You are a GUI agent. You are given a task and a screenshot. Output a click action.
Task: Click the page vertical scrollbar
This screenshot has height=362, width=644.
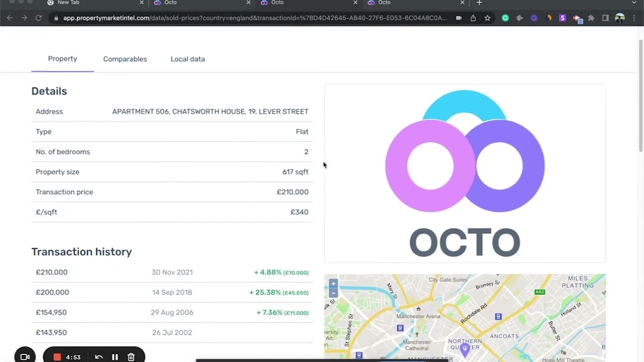click(640, 96)
